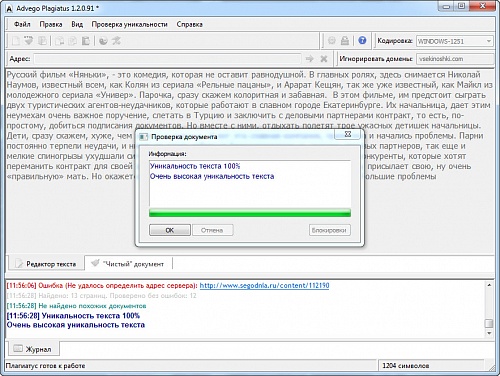
Task: Click red error log entry Ошибка
Action: coord(102,285)
